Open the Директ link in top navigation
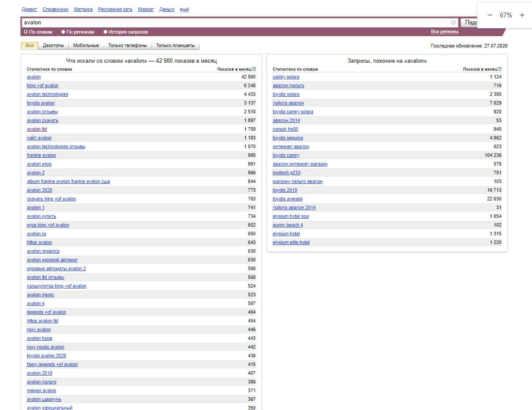Viewport: 532px width, 410px height. [29, 10]
